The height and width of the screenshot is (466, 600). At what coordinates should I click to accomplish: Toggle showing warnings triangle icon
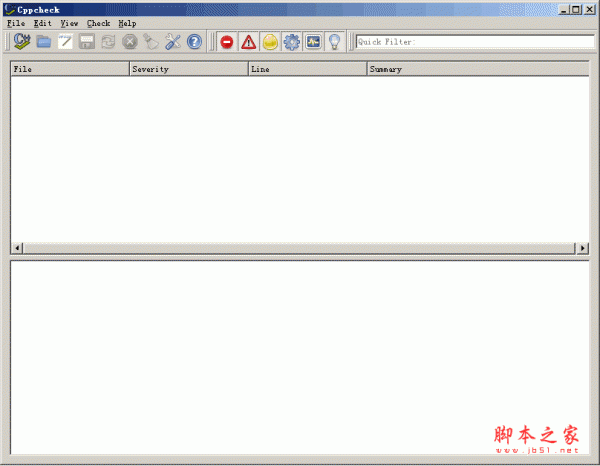tap(249, 42)
